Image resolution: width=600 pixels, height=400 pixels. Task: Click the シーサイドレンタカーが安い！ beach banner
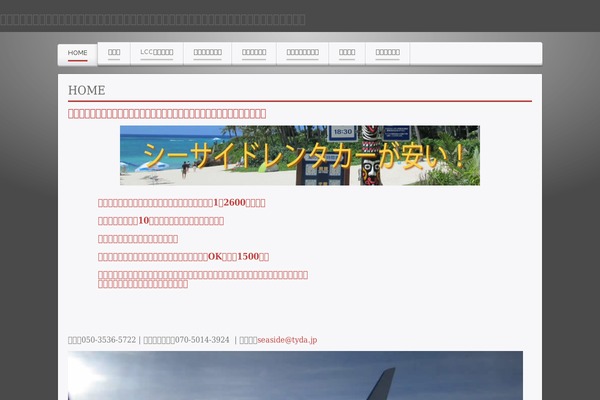coord(300,155)
